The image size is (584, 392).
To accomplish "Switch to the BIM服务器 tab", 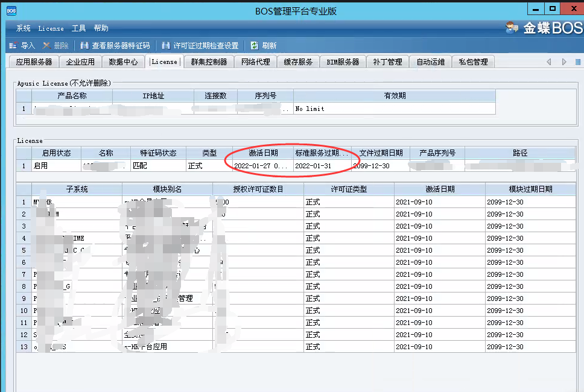I will pos(343,62).
